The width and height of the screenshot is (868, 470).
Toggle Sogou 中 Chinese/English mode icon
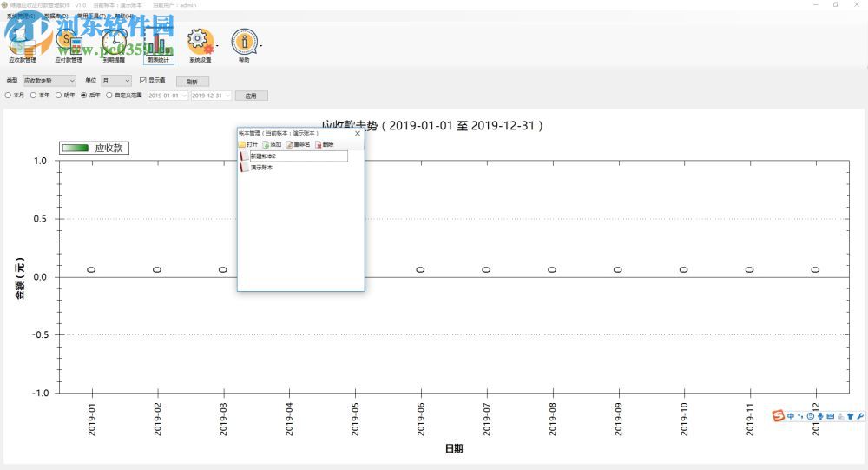tap(791, 416)
